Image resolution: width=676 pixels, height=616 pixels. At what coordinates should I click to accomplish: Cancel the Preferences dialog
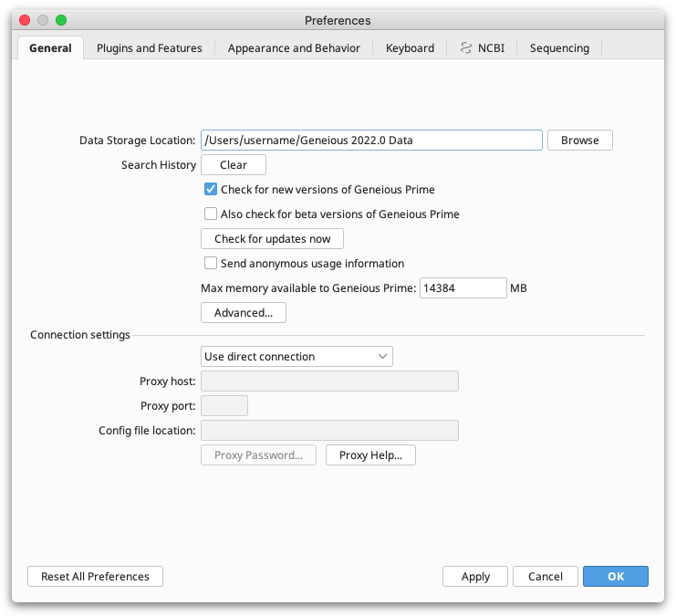(546, 577)
